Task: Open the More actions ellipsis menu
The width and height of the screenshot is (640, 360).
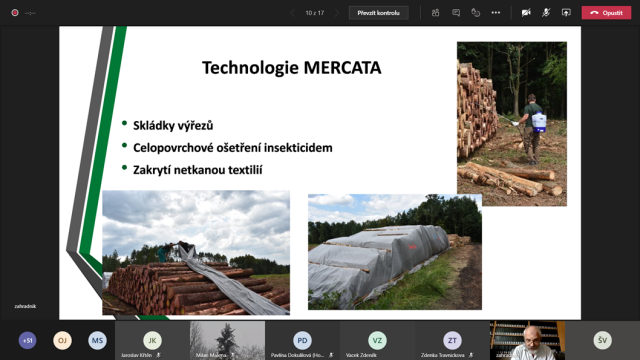Action: [496, 13]
